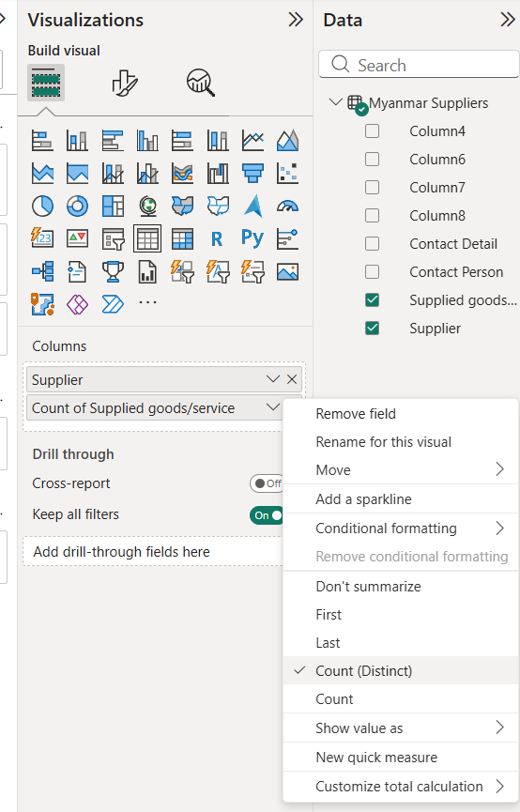The height and width of the screenshot is (812, 520).
Task: Open the Format visual tab
Action: coord(125,83)
